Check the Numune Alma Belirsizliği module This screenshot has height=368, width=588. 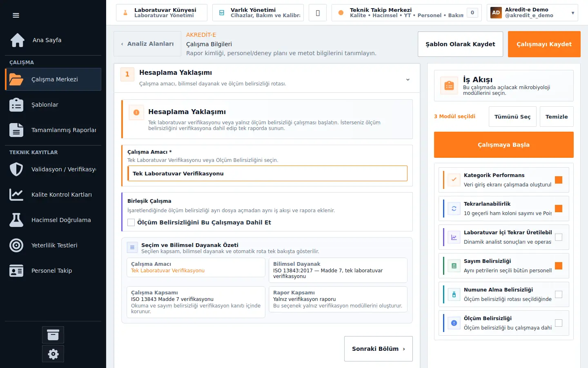coord(559,294)
